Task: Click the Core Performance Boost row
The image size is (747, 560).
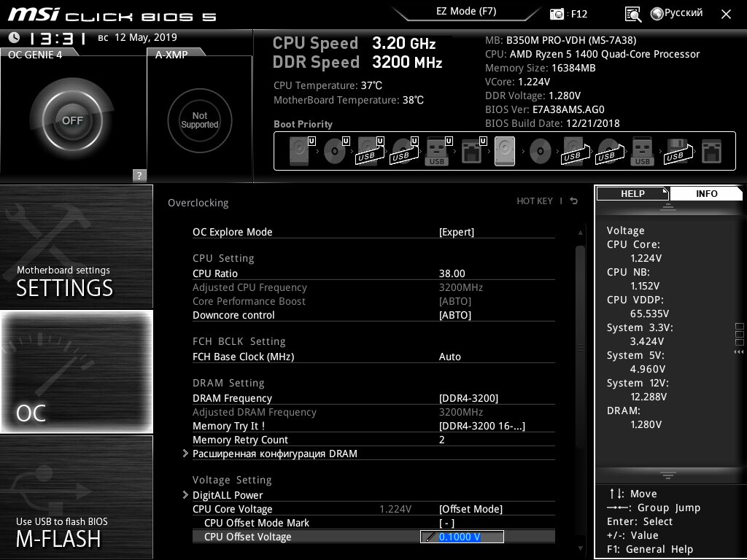Action: point(373,301)
